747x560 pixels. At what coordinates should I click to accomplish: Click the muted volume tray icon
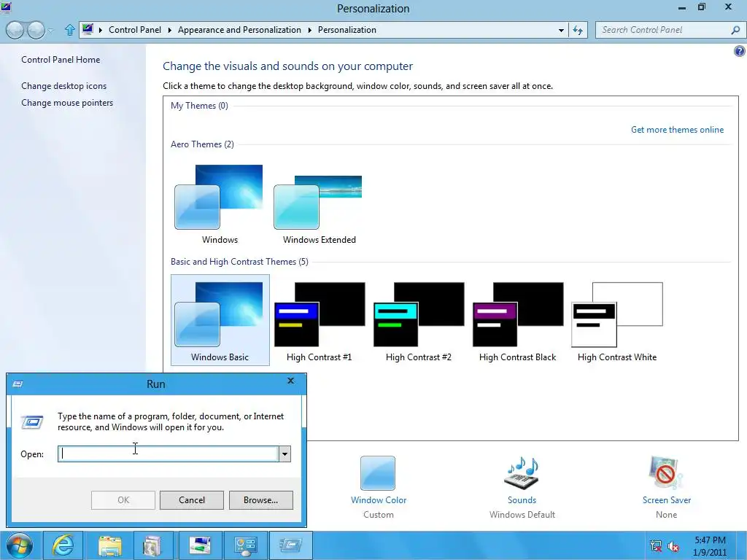point(673,546)
